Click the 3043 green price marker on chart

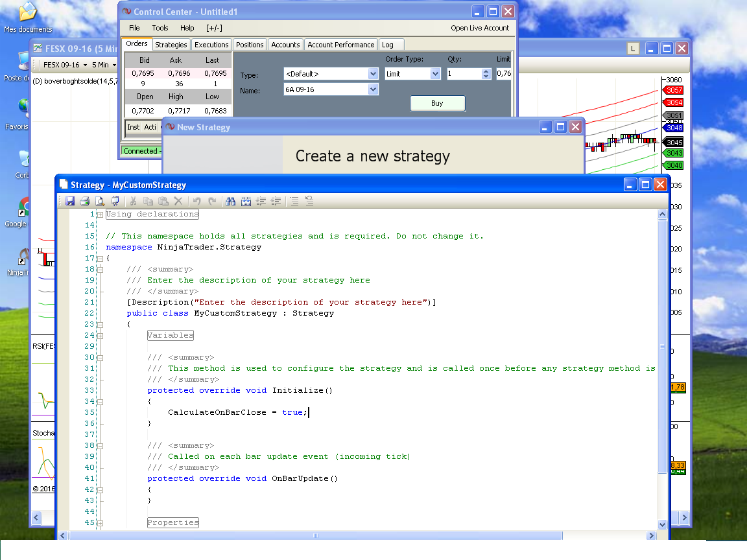pyautogui.click(x=674, y=153)
